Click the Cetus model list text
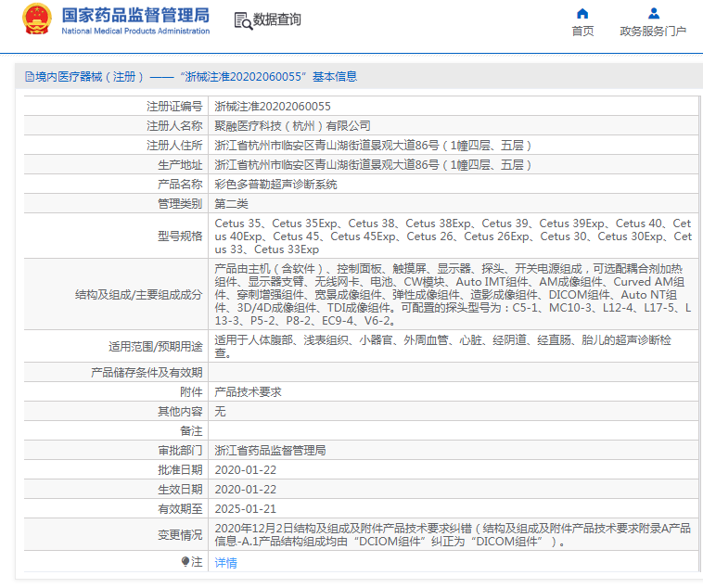The width and height of the screenshot is (703, 588). click(x=453, y=236)
